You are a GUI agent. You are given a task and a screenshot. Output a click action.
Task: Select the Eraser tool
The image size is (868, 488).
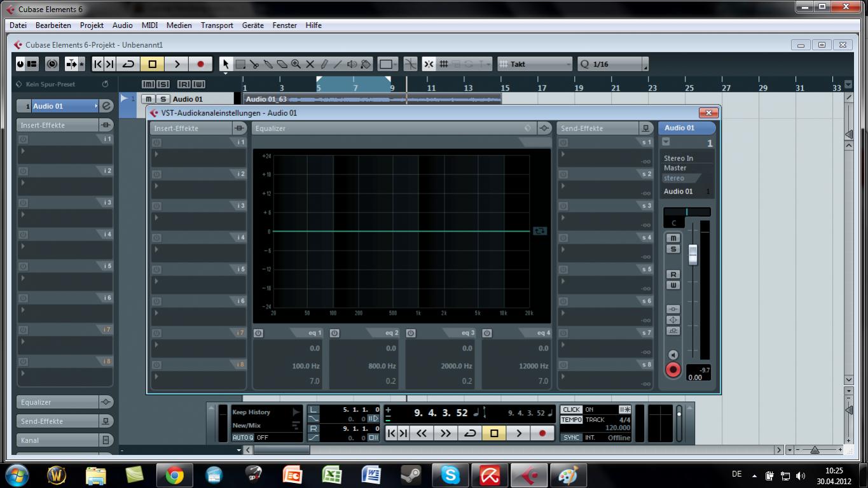[x=282, y=64]
